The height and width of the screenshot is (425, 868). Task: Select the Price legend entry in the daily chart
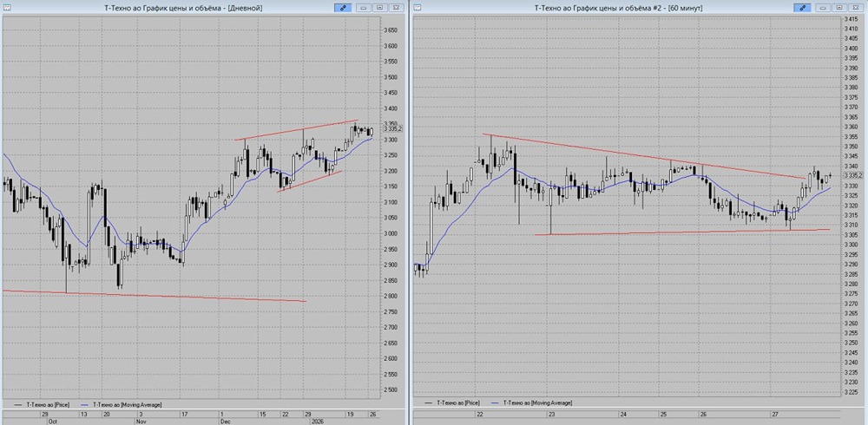(x=40, y=405)
